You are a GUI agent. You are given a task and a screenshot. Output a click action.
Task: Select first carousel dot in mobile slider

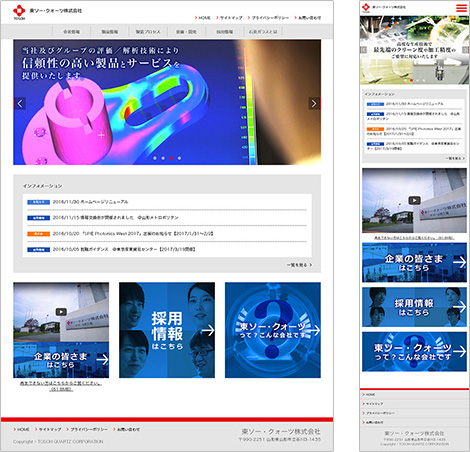(405, 80)
